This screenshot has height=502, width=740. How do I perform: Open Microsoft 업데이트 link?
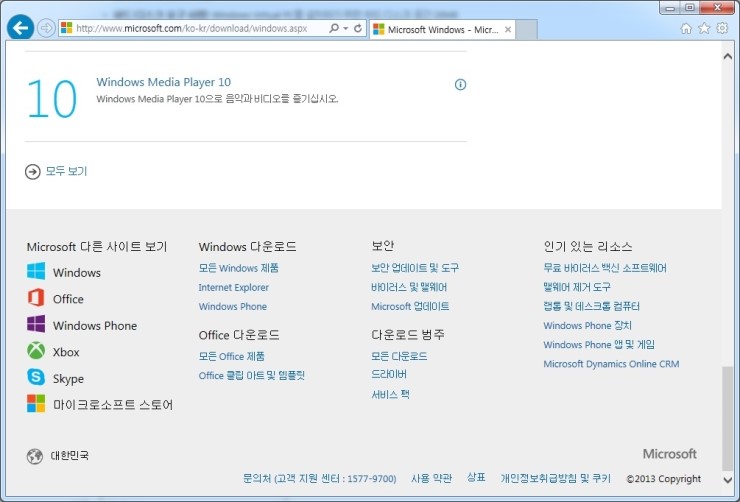pos(410,307)
